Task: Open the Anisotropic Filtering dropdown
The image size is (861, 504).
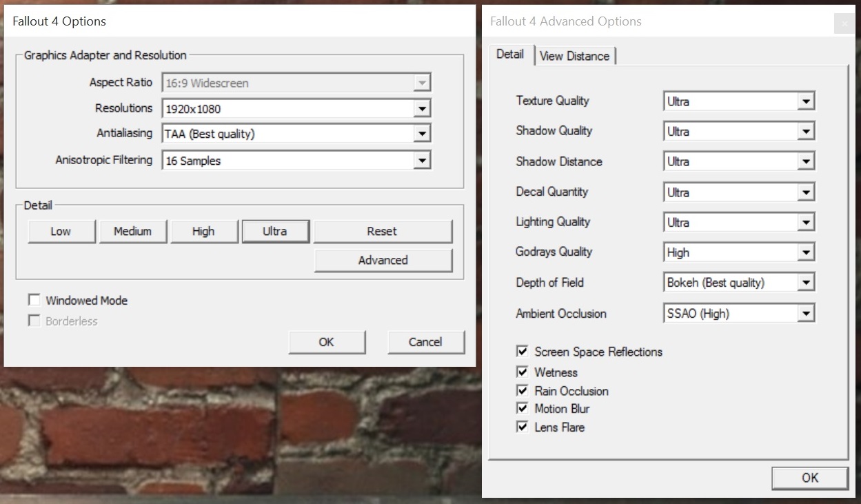Action: pos(296,161)
